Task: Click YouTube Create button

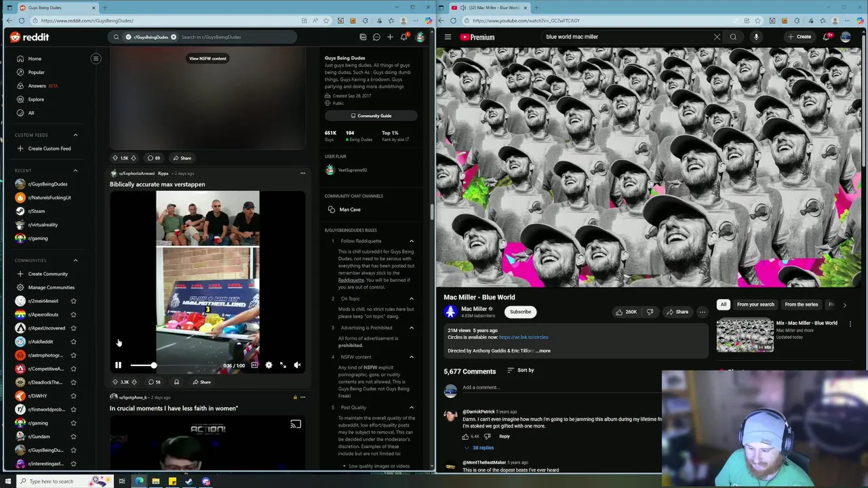Action: click(x=800, y=37)
